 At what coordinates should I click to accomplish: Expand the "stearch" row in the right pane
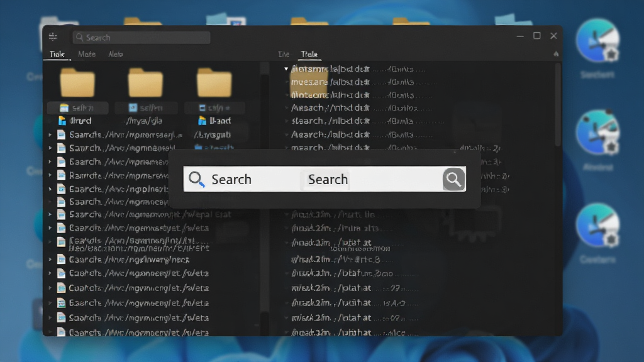[286, 121]
